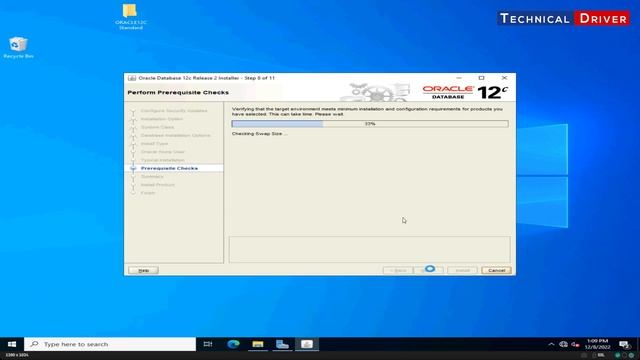Click the empty details box above the buttons
The height and width of the screenshot is (360, 640).
click(x=369, y=249)
